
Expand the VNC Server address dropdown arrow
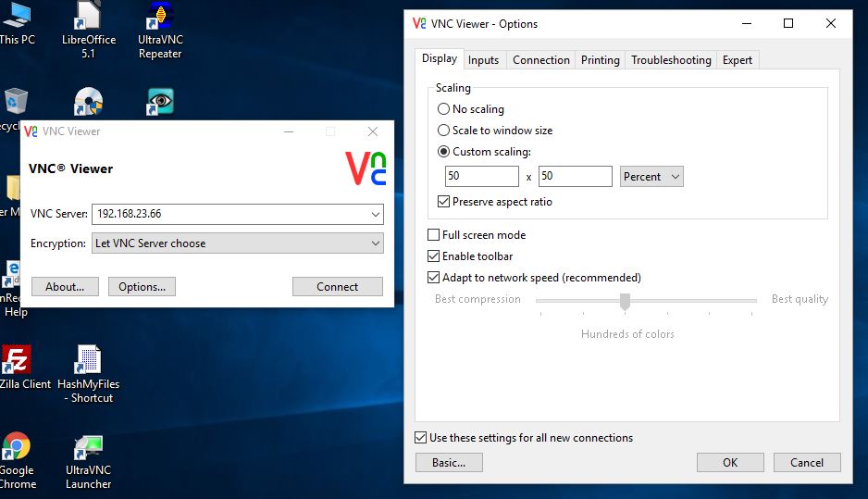[x=376, y=215]
